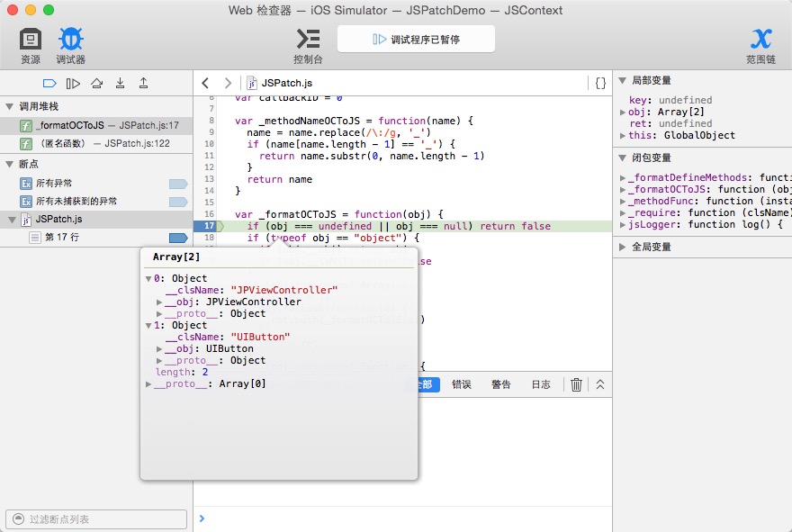Viewport: 792px width, 532px height.
Task: Select the 警告 console filter tab
Action: tap(500, 384)
